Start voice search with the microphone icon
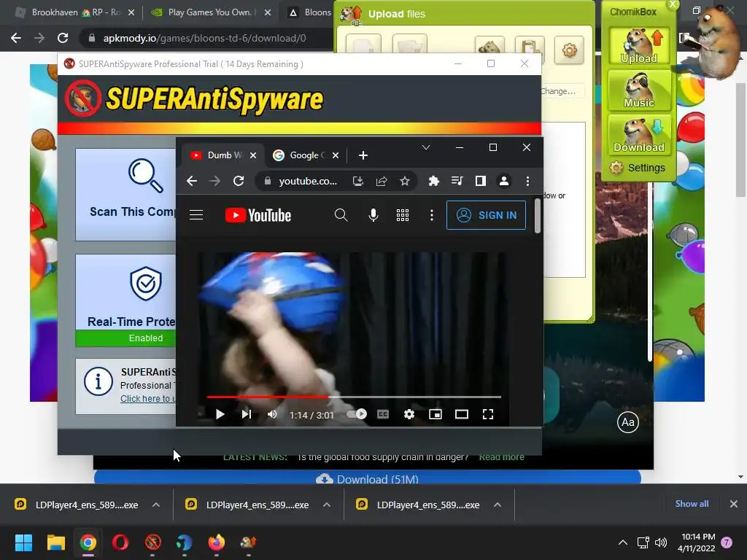This screenshot has width=747, height=560. click(373, 215)
